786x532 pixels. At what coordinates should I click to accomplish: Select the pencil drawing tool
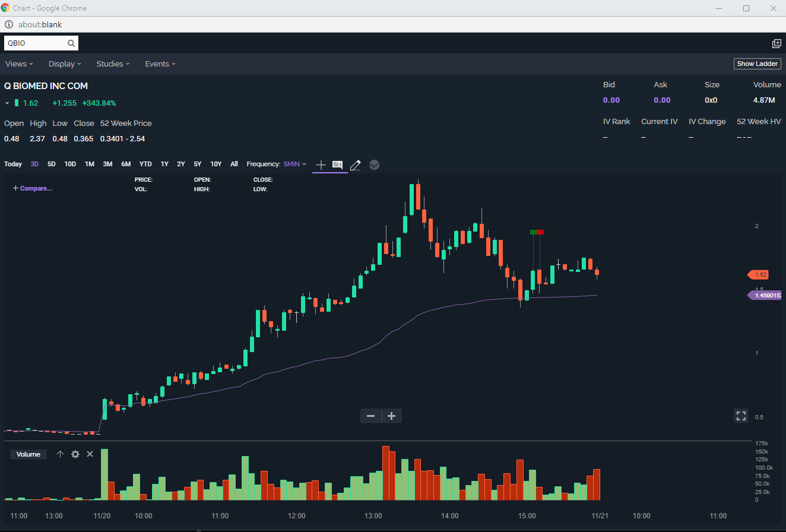356,165
